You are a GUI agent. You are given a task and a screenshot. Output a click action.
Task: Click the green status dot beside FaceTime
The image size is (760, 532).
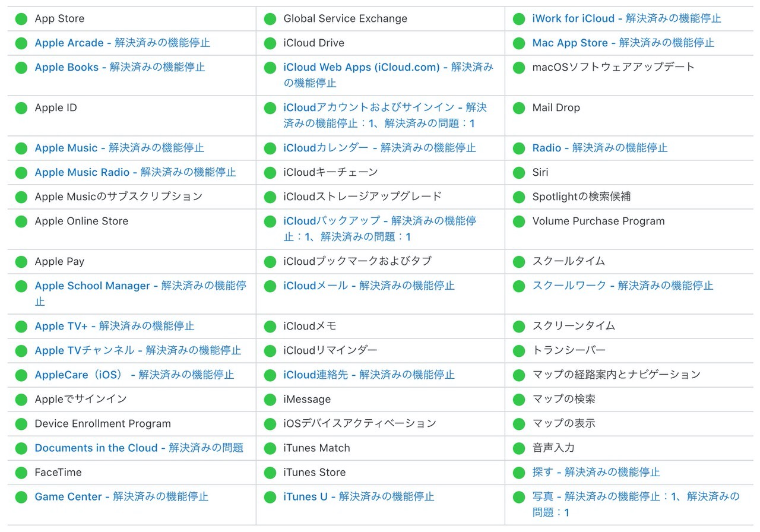click(21, 473)
